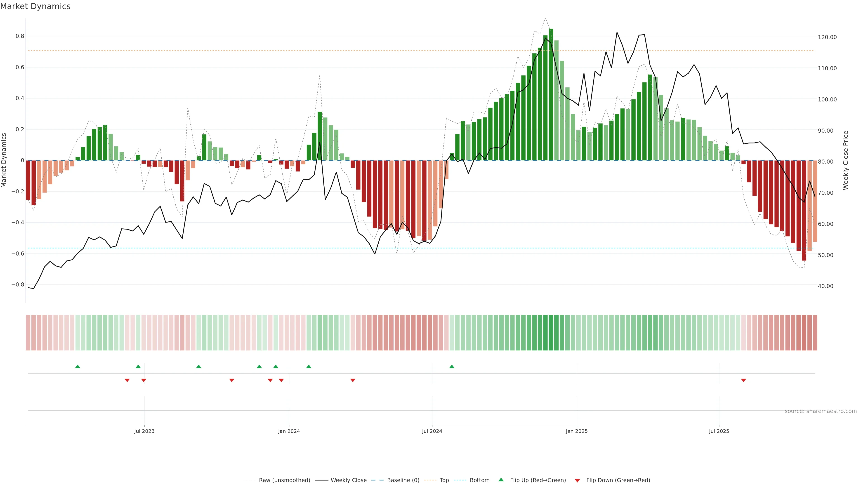
Task: Click the first green flip-up triangle marker
Action: click(x=78, y=366)
